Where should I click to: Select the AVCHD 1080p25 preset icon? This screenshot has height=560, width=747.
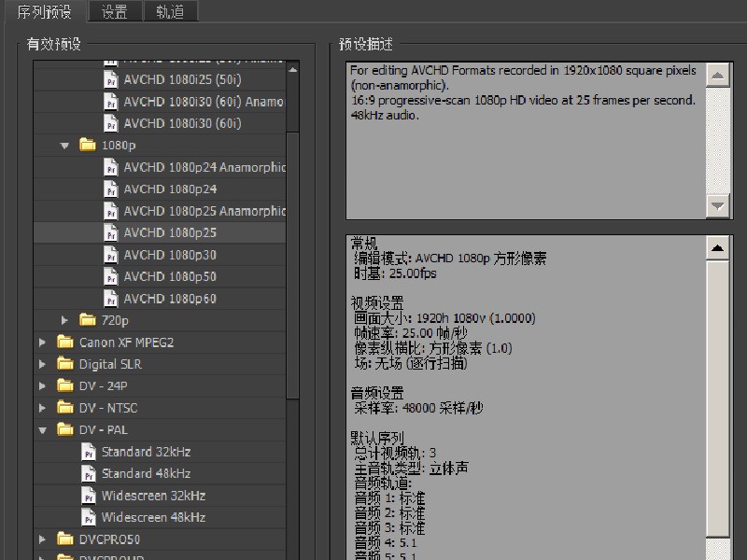point(111,232)
